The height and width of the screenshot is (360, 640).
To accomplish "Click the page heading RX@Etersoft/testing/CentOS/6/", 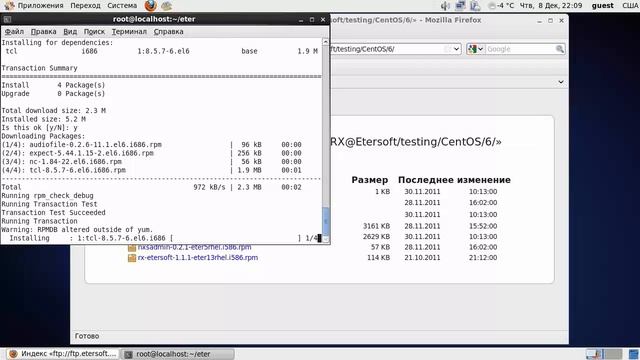I will click(416, 142).
